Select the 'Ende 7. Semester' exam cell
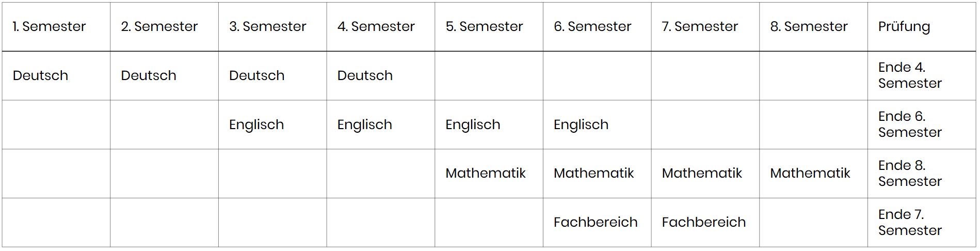The width and height of the screenshot is (980, 251). 910,222
